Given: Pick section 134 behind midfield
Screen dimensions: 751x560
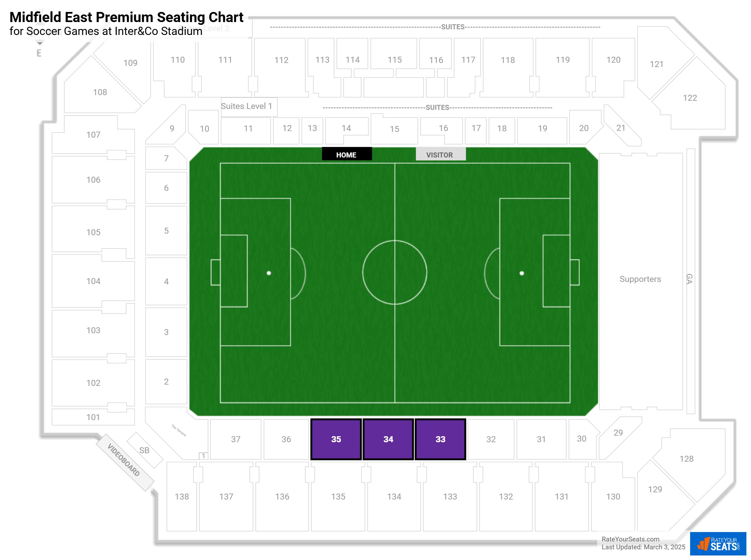Looking at the screenshot, I should 394,496.
